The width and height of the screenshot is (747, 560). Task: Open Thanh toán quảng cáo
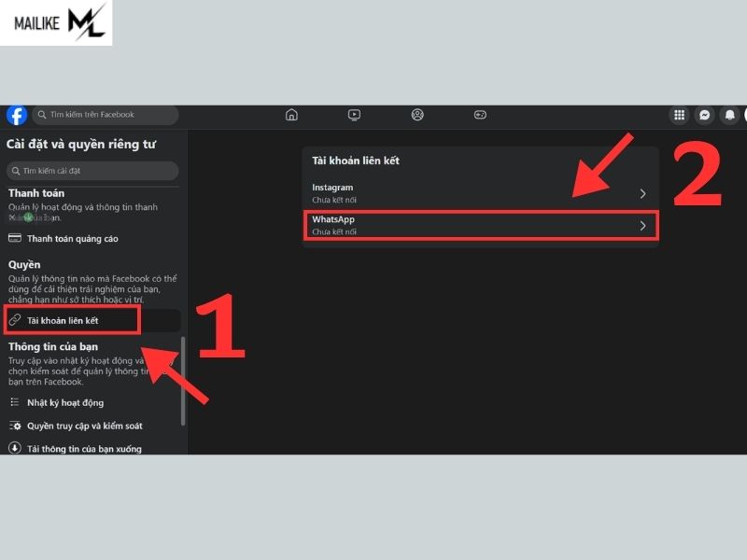click(x=73, y=239)
